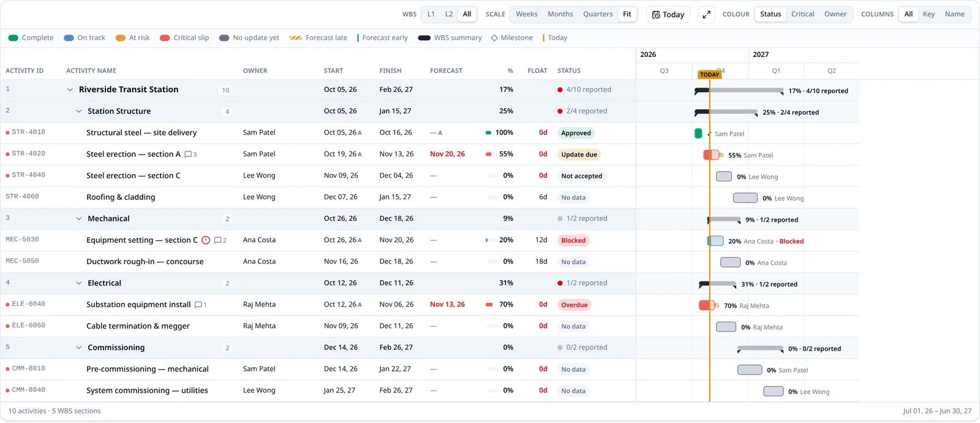The width and height of the screenshot is (980, 423).
Task: Click the STATUS column header
Action: tap(569, 71)
